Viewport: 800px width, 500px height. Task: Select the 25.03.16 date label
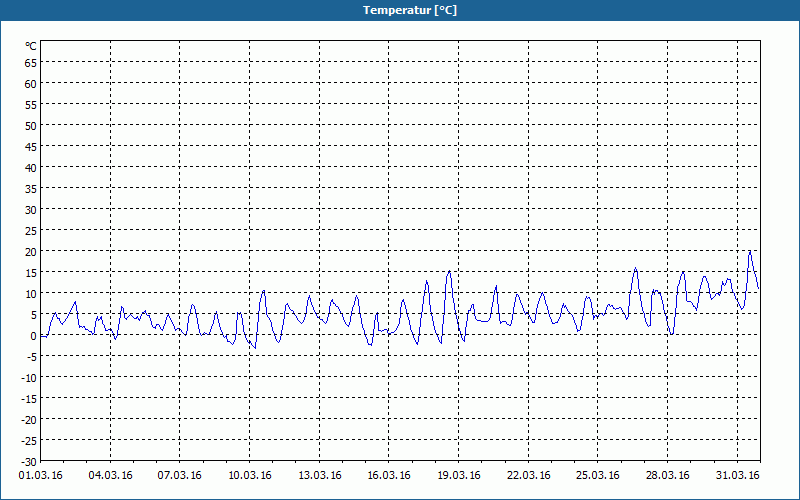597,475
